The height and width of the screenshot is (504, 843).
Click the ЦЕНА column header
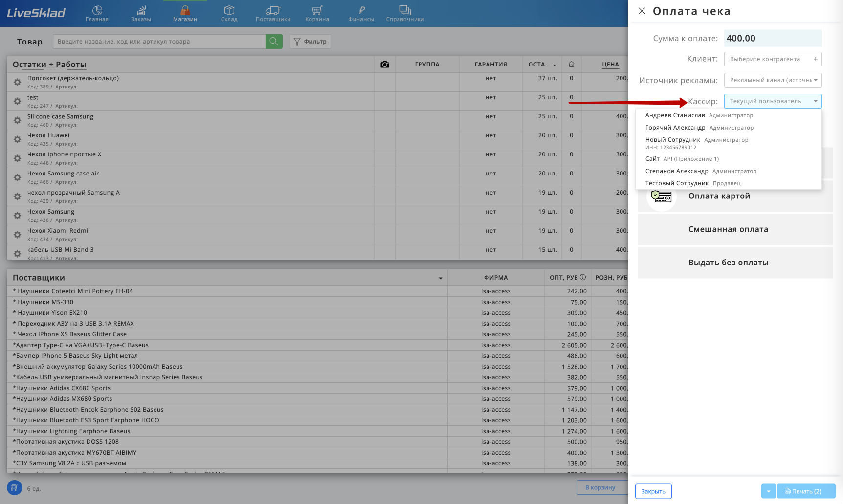(610, 65)
